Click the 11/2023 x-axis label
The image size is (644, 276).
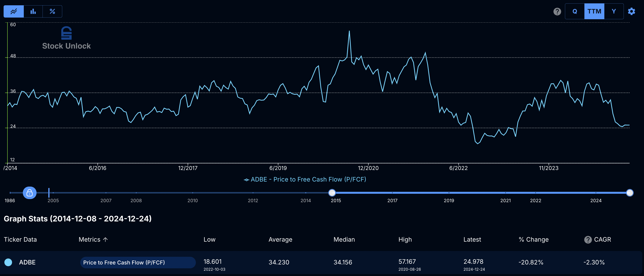[x=549, y=168]
